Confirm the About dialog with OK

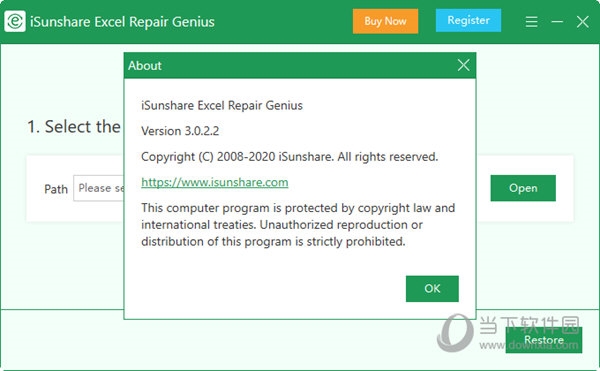[432, 288]
